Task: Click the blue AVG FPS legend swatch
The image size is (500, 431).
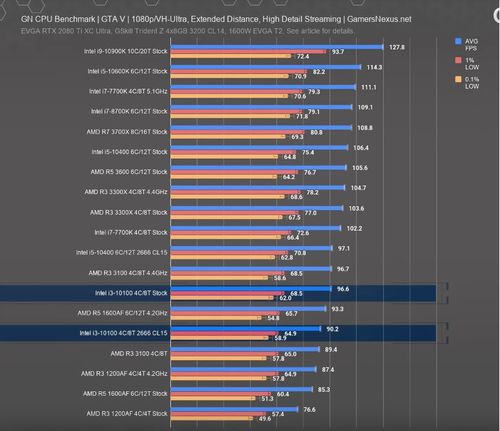Action: tap(458, 41)
